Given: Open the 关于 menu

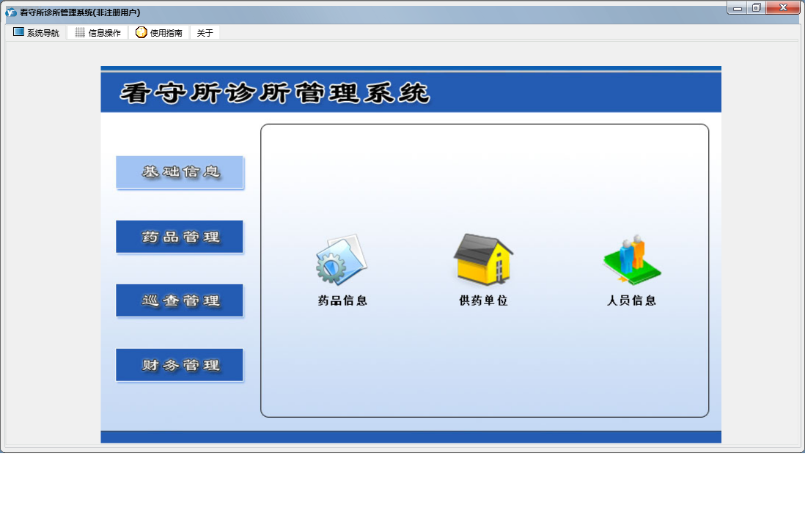Looking at the screenshot, I should (x=205, y=32).
